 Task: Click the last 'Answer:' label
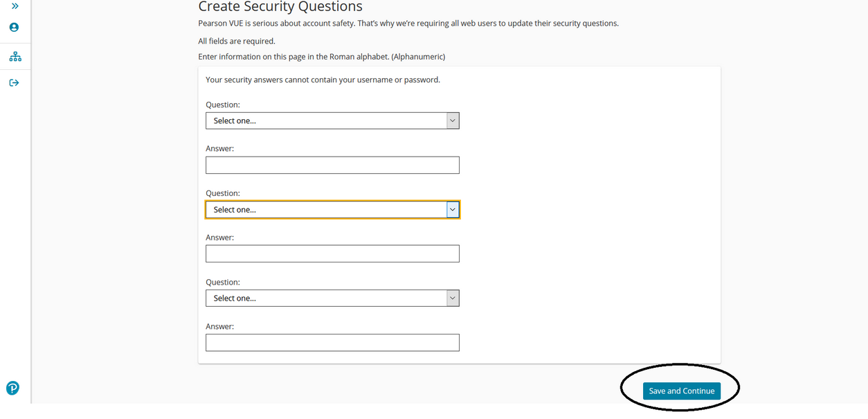tap(220, 326)
